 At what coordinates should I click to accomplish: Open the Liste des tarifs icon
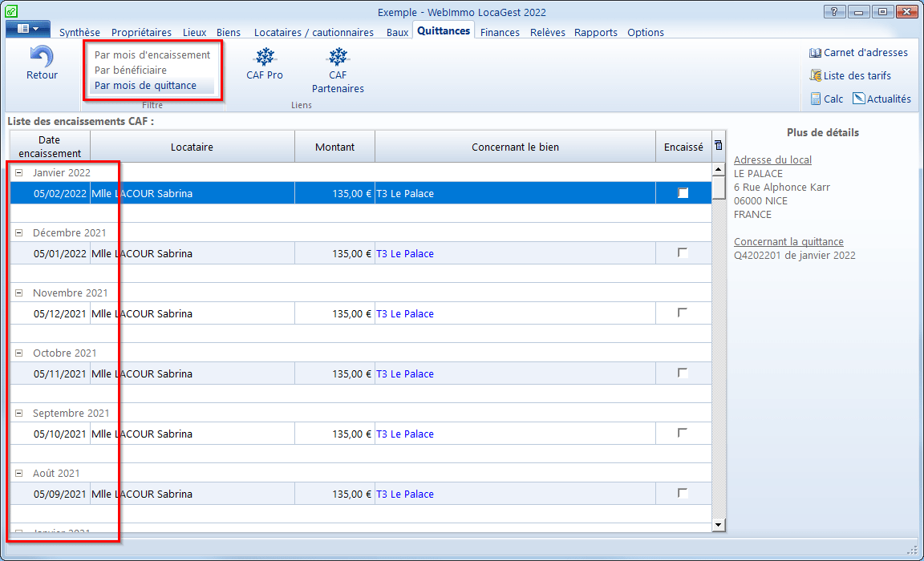(816, 75)
